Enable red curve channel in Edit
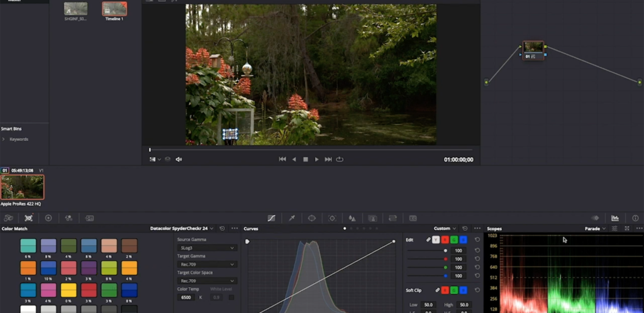 tap(445, 240)
